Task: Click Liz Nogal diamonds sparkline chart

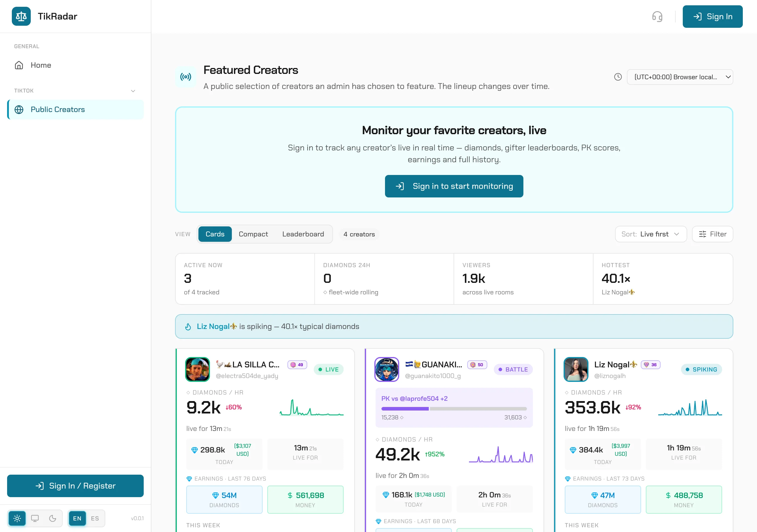Action: click(690, 407)
